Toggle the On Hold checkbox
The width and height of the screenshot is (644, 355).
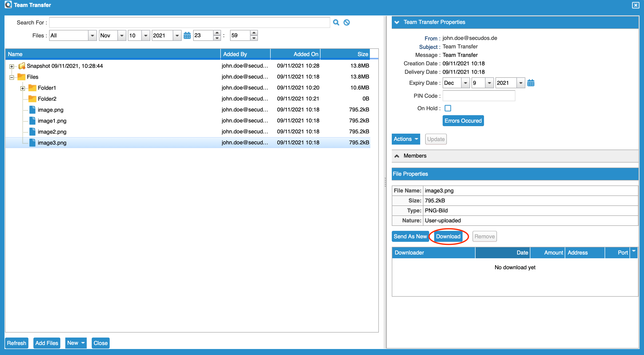pos(448,108)
